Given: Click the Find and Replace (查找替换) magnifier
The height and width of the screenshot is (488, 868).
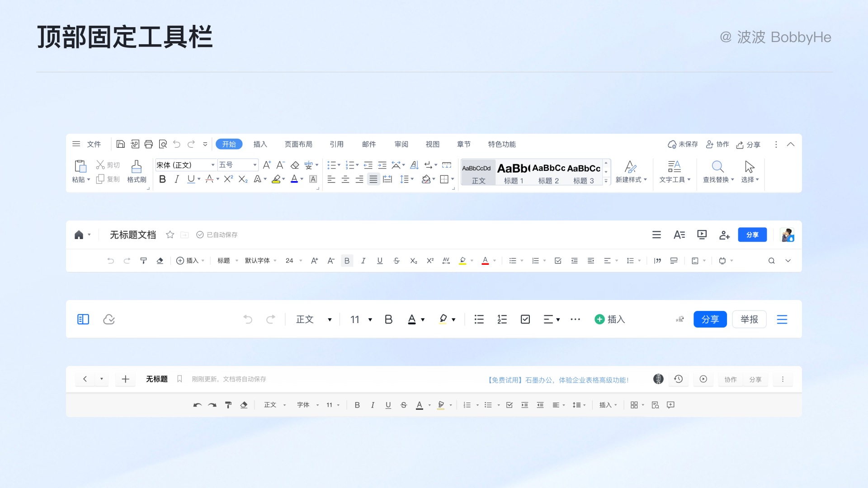Looking at the screenshot, I should point(717,167).
